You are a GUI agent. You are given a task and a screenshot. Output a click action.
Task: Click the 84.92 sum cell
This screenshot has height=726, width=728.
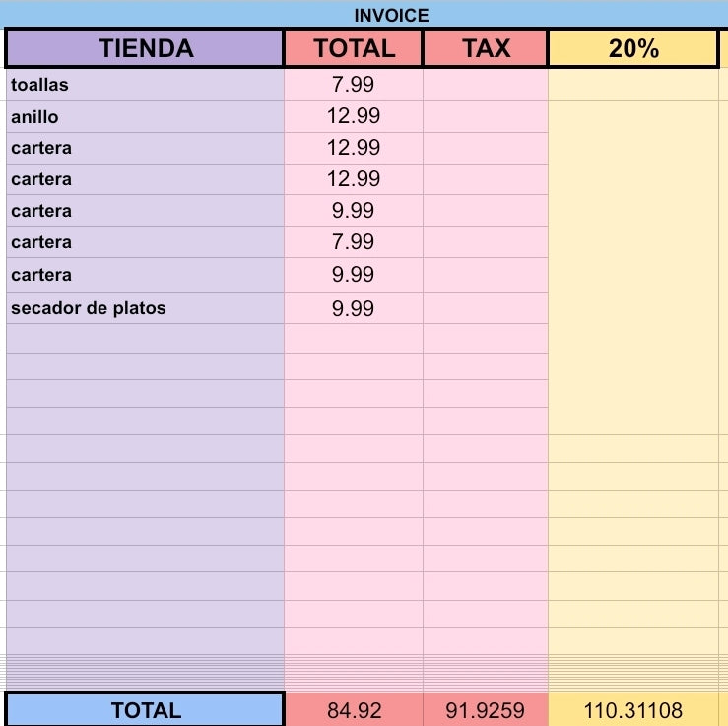[x=355, y=710]
